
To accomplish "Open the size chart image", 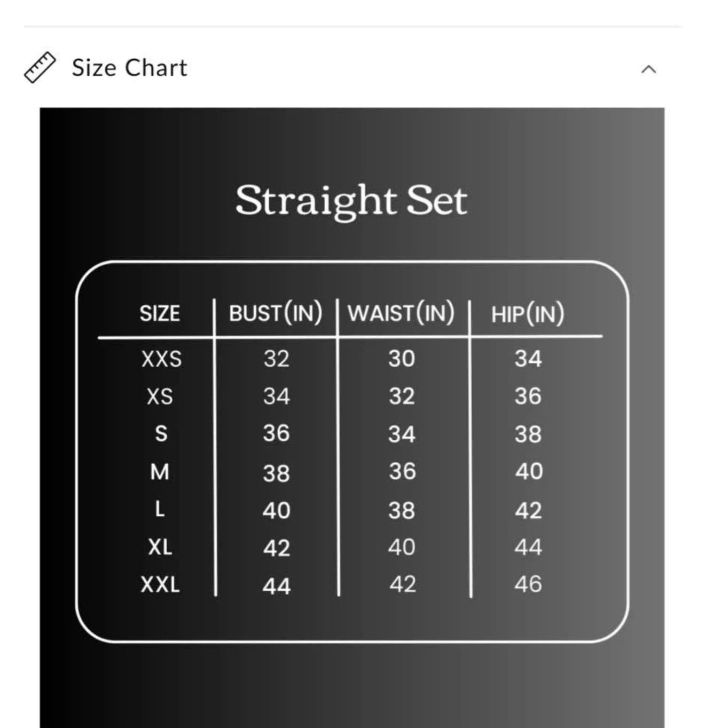I will (352, 417).
